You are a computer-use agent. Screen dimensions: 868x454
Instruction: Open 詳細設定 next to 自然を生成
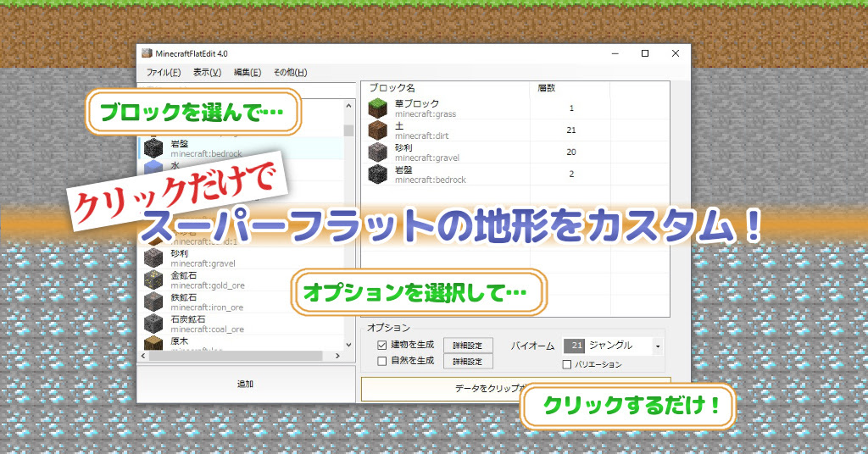click(468, 362)
